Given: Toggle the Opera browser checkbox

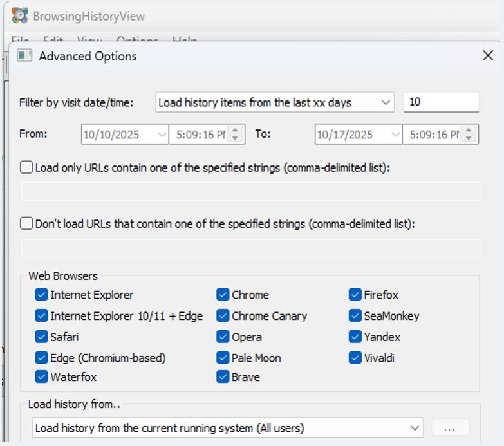Looking at the screenshot, I should pyautogui.click(x=223, y=337).
